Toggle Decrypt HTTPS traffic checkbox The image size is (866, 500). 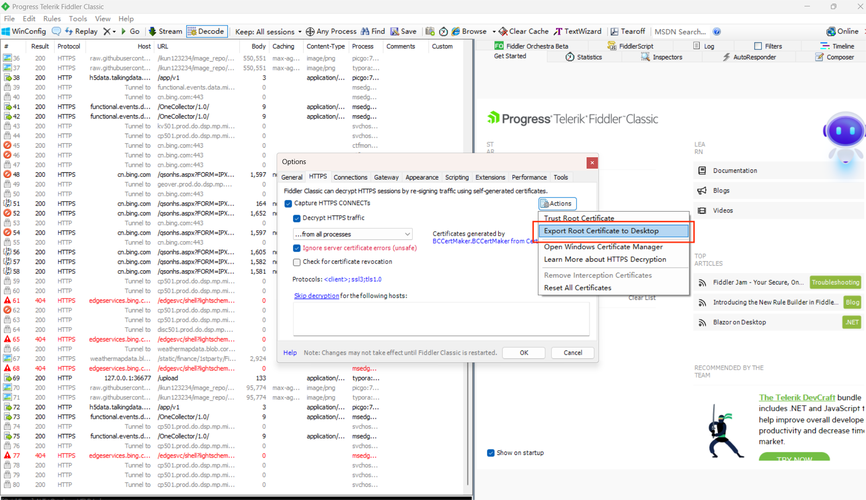pyautogui.click(x=297, y=218)
